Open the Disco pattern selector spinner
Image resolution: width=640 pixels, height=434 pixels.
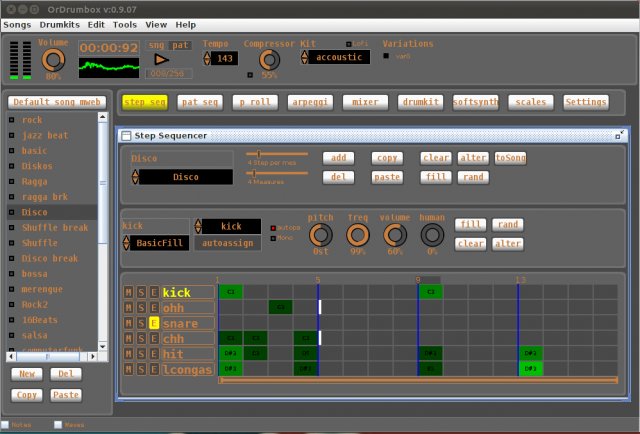pyautogui.click(x=135, y=177)
